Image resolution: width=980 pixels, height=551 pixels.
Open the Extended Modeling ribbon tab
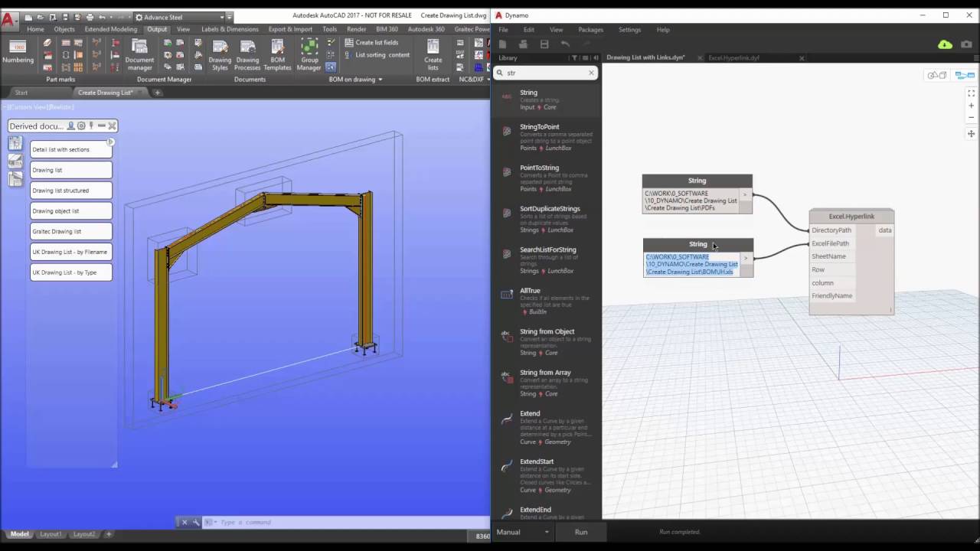[x=111, y=29]
